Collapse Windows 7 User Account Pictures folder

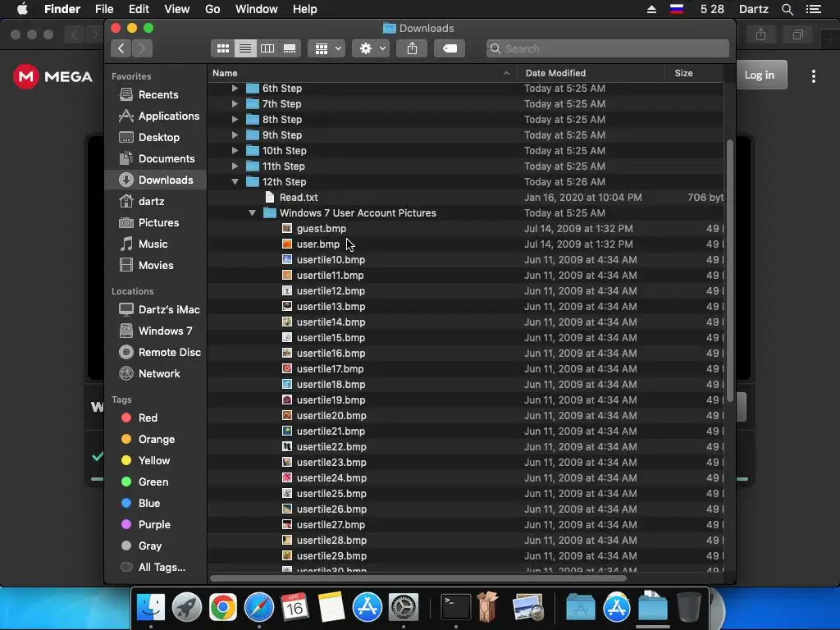(253, 213)
